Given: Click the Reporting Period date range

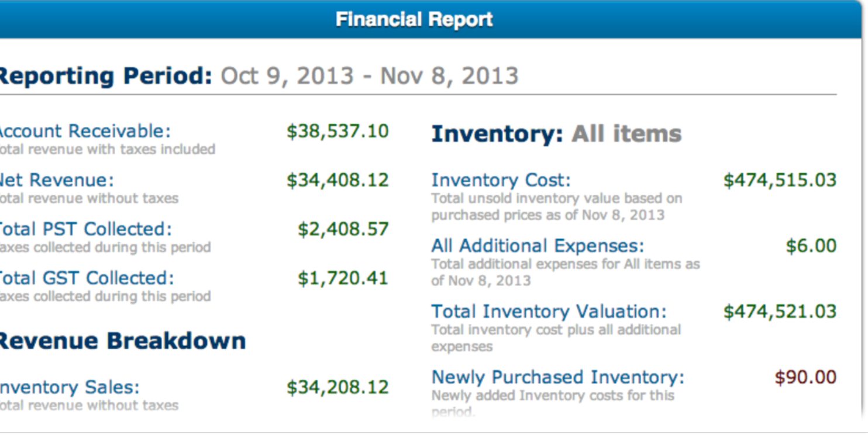Looking at the screenshot, I should click(369, 76).
